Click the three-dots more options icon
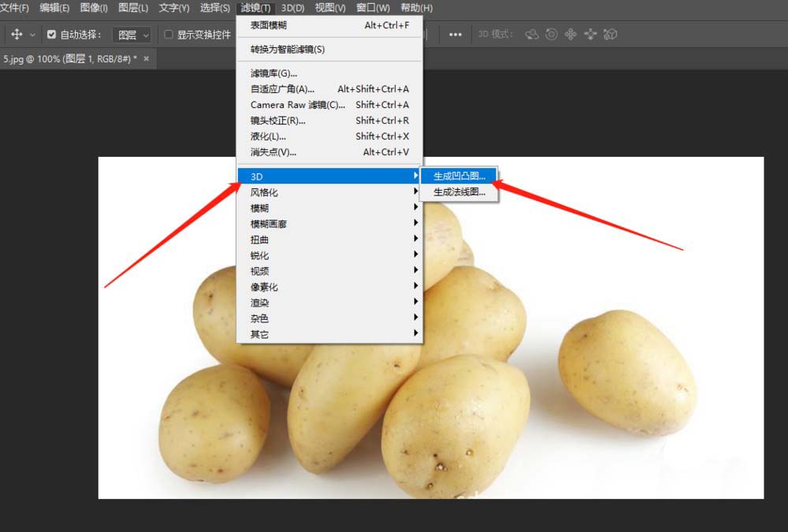 [455, 35]
